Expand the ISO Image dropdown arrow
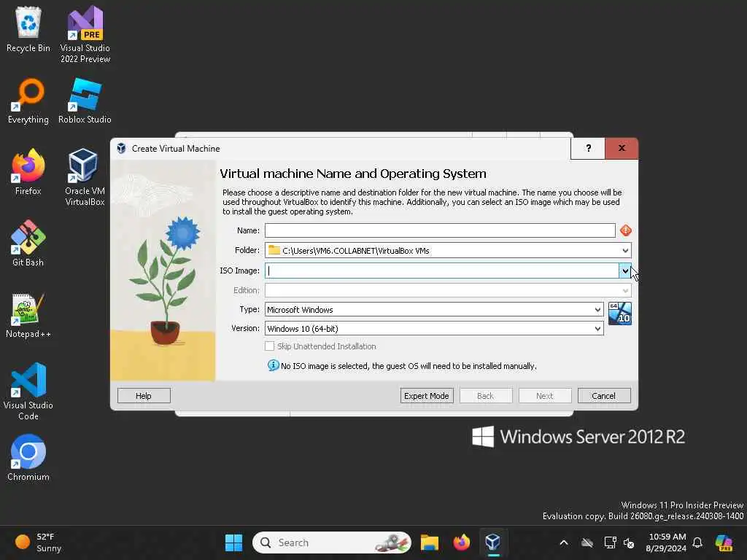 coord(625,271)
